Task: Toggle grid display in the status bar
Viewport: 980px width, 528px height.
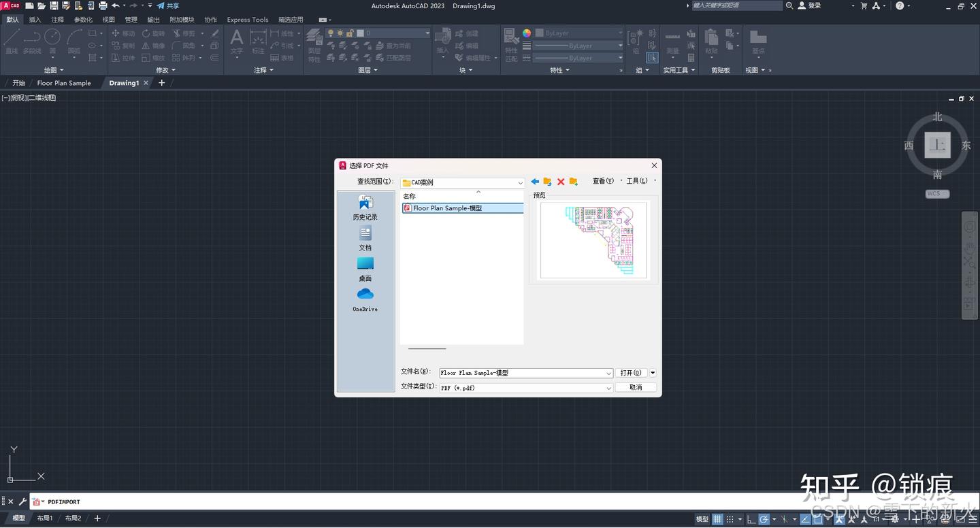Action: (717, 518)
